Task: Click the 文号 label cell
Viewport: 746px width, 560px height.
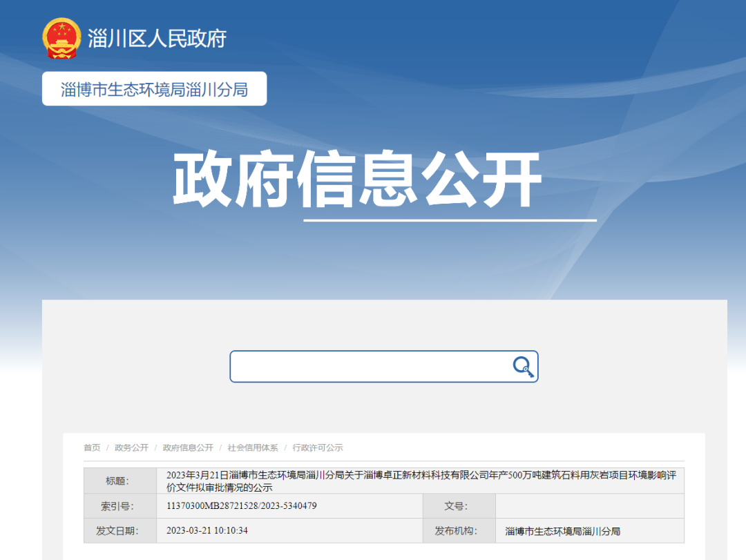Action: [459, 506]
